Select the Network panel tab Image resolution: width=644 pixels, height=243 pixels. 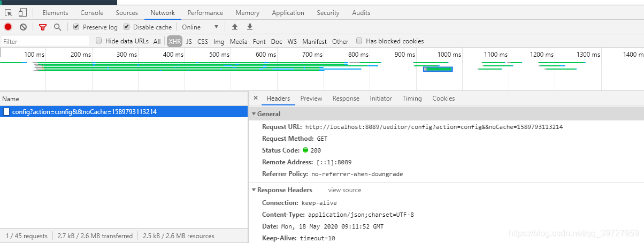point(163,12)
